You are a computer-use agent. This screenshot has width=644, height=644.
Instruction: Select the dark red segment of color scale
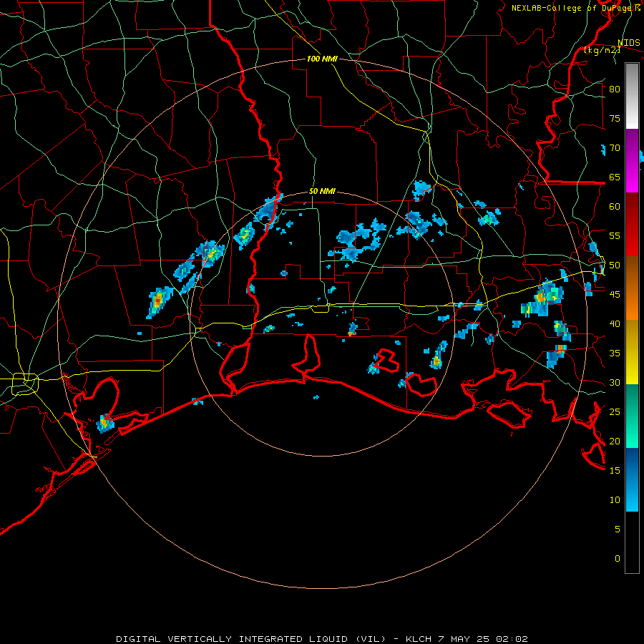632,225
